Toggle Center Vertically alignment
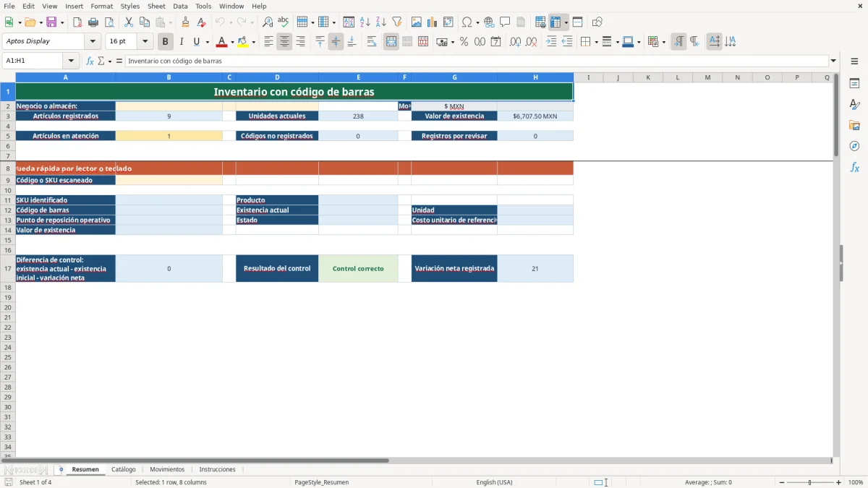This screenshot has width=868, height=488. (x=336, y=42)
